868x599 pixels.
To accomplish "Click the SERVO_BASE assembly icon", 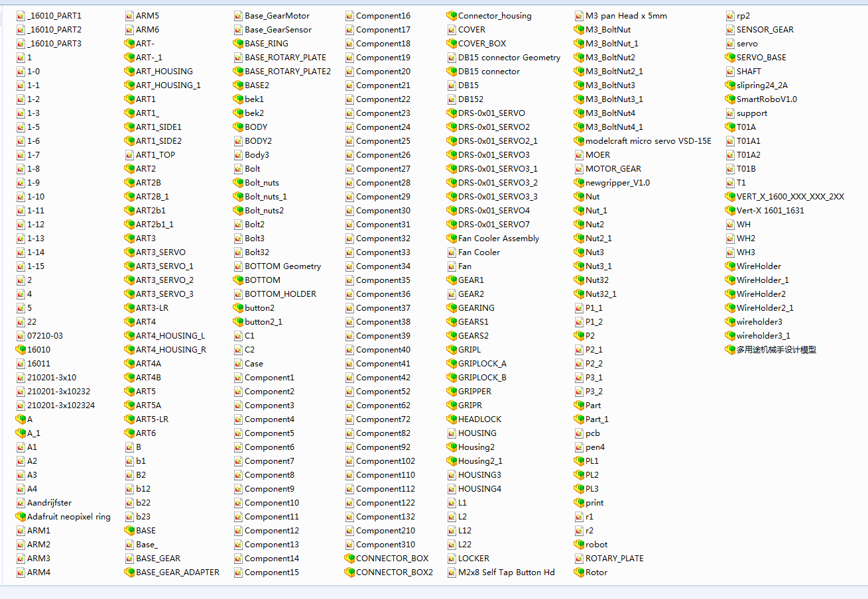I will tap(731, 58).
